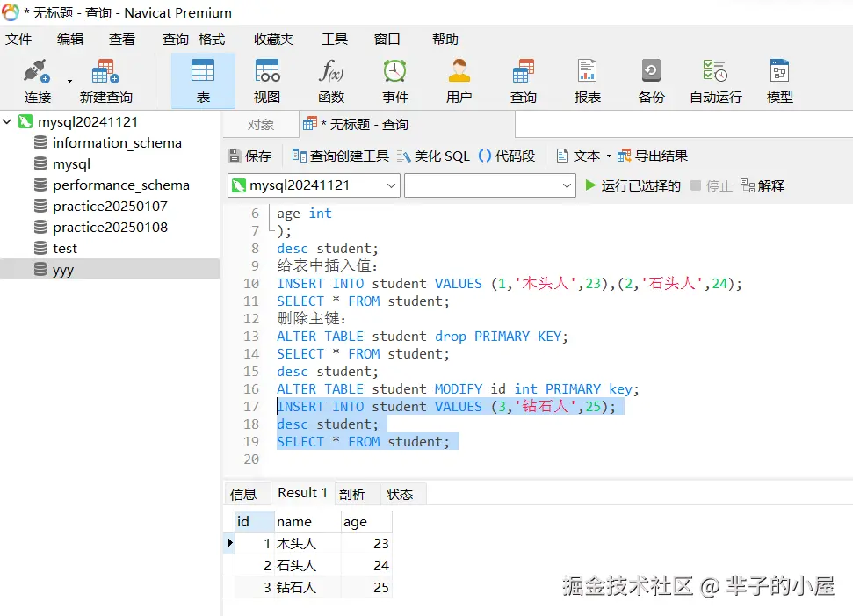Open the 自动运行 automation icon
Screen dimensions: 853x616
click(x=716, y=81)
